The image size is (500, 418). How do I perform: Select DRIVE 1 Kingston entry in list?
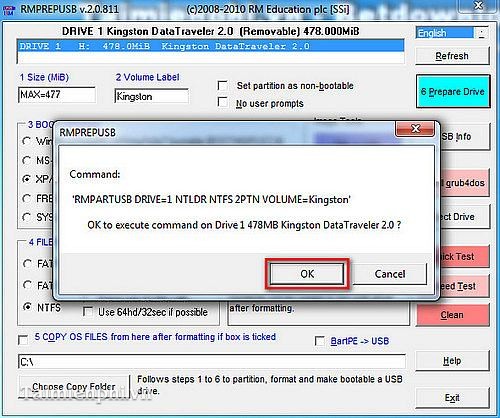click(210, 46)
